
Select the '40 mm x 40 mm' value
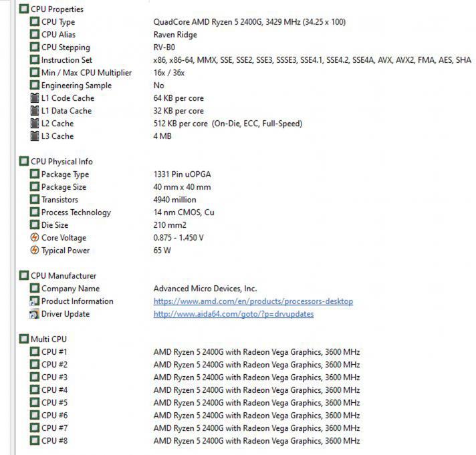(x=182, y=187)
